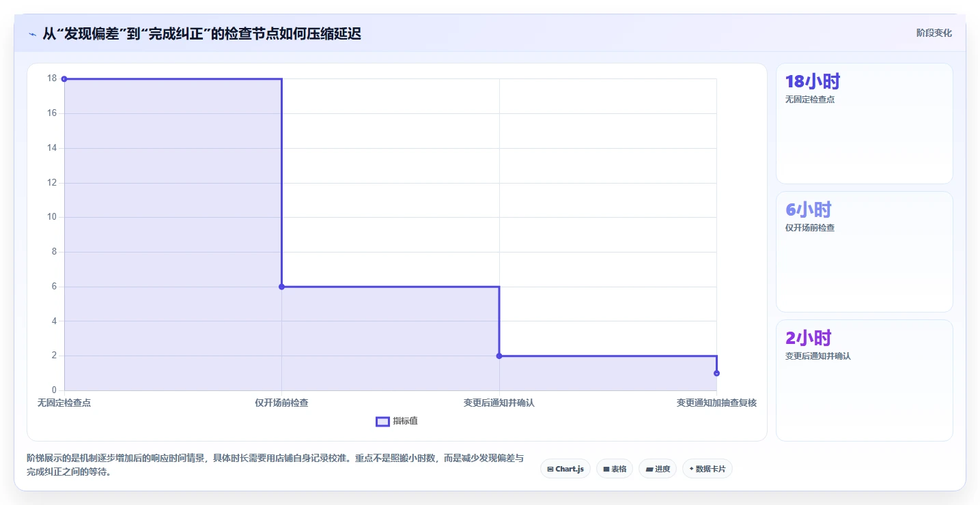Click the 仅开场前检查 x-axis label
The image size is (980, 505).
point(281,403)
